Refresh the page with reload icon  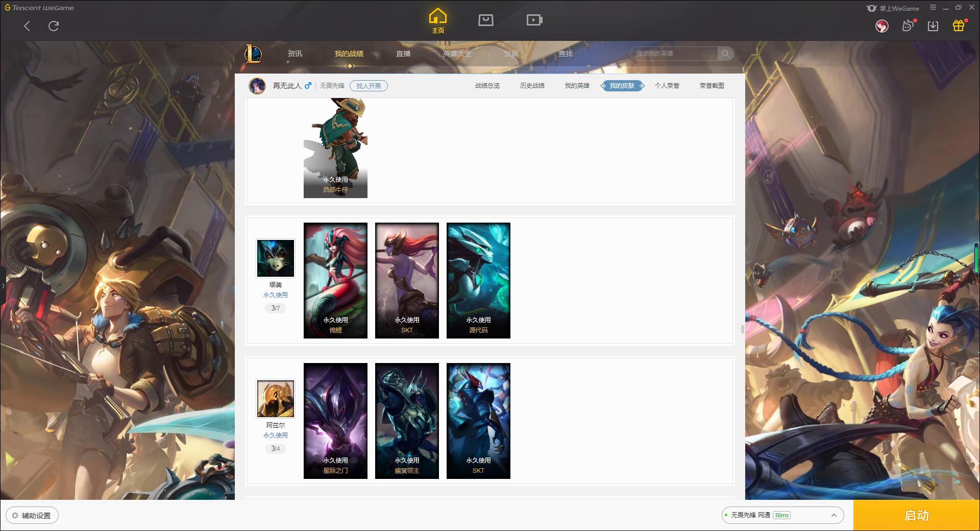coord(54,26)
